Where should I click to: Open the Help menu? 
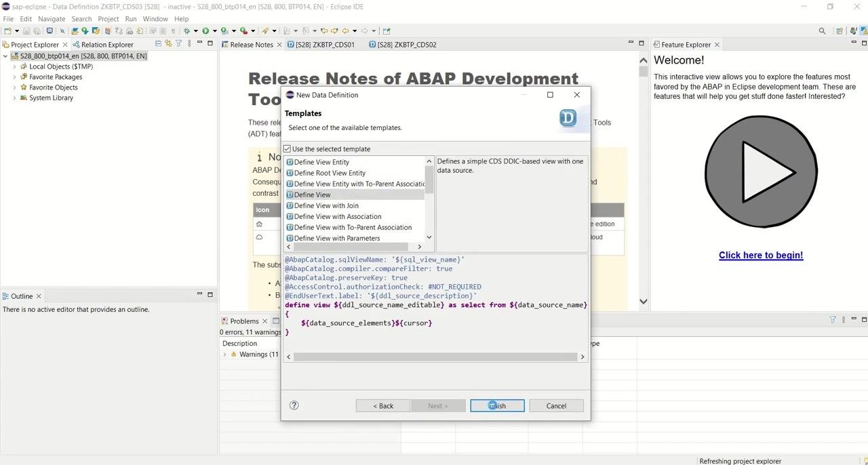[182, 19]
